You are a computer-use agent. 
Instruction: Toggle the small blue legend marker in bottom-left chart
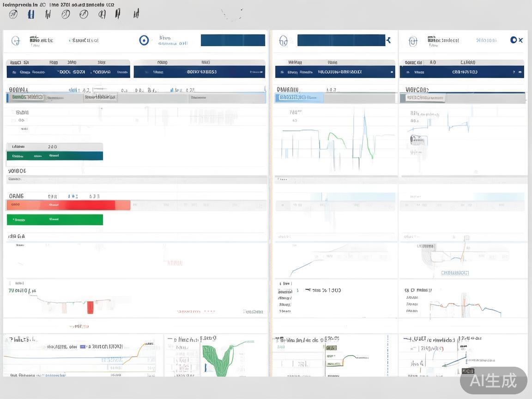click(x=83, y=346)
